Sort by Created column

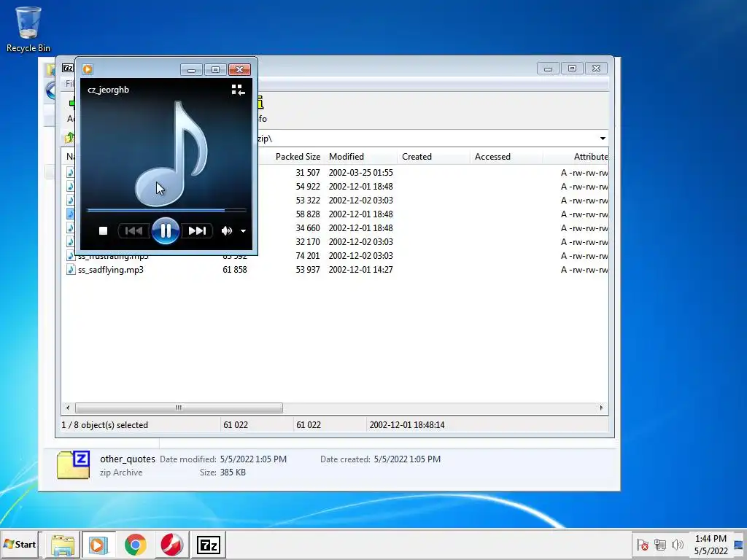[x=417, y=157]
